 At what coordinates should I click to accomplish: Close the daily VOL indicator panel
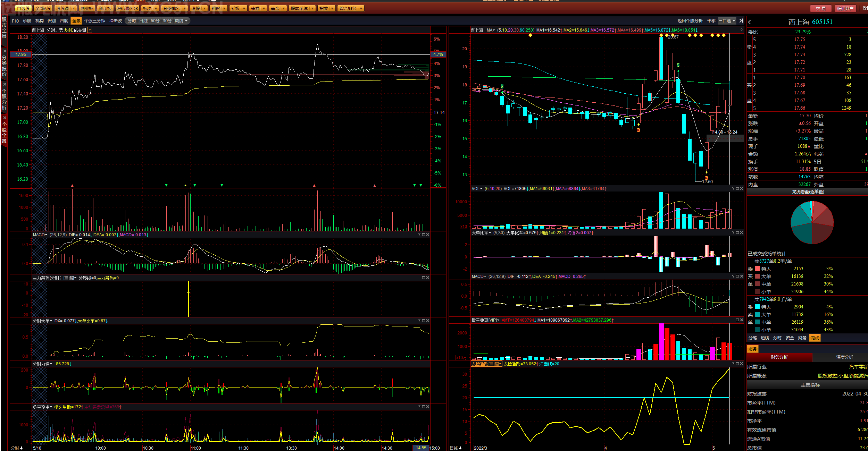click(x=742, y=189)
